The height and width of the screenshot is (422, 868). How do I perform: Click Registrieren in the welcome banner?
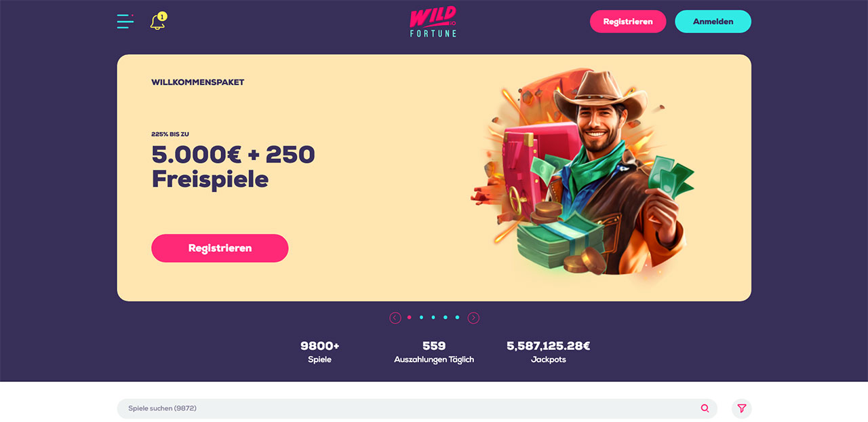[x=220, y=248]
